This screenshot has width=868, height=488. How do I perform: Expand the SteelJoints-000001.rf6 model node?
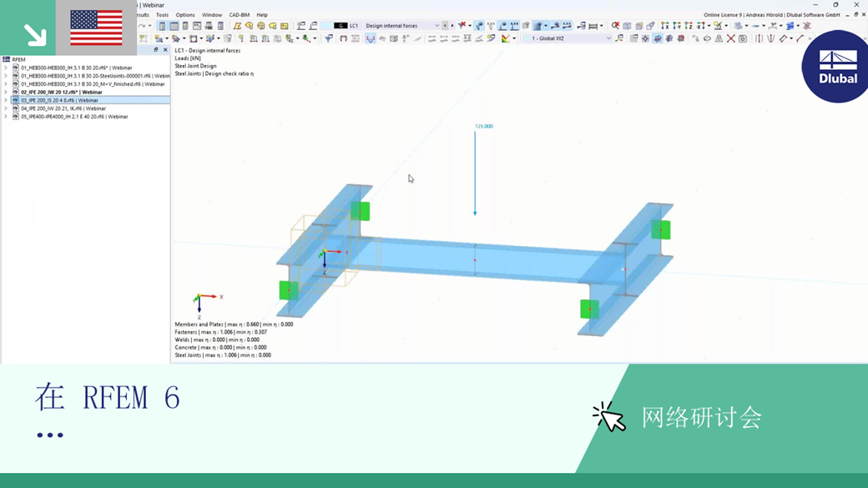(x=6, y=76)
